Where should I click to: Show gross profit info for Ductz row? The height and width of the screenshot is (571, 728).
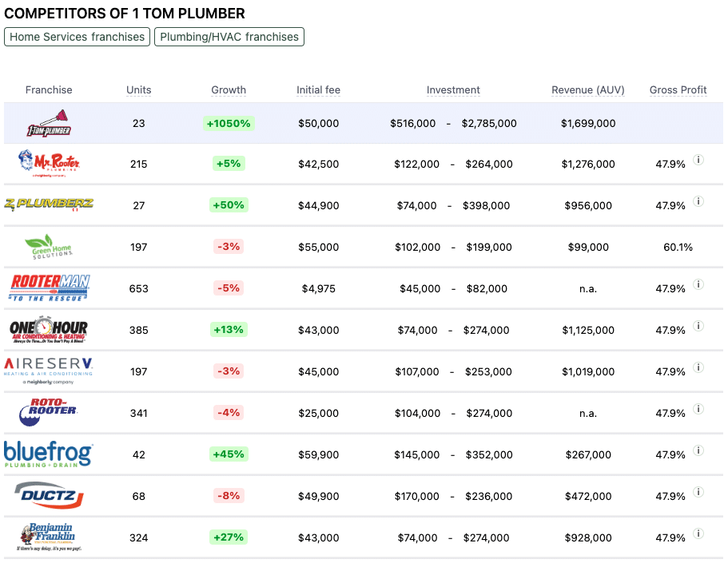698,492
